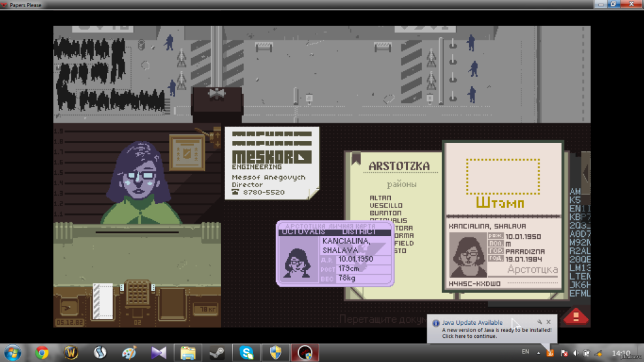This screenshot has width=644, height=362.
Task: Open the volume control in tray
Action: 576,353
